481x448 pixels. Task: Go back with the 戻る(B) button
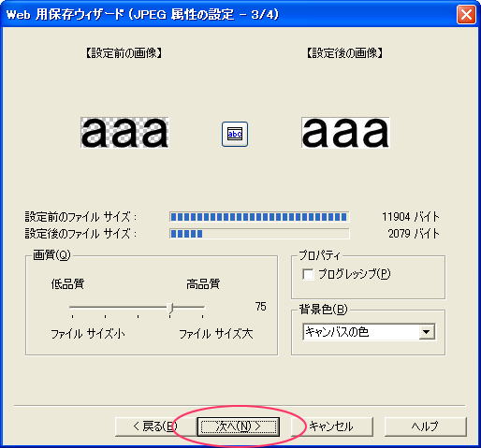point(154,426)
